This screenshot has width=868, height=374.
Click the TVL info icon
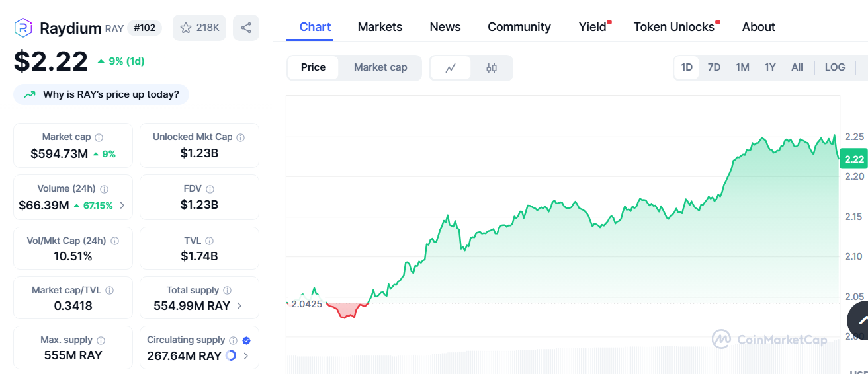209,241
